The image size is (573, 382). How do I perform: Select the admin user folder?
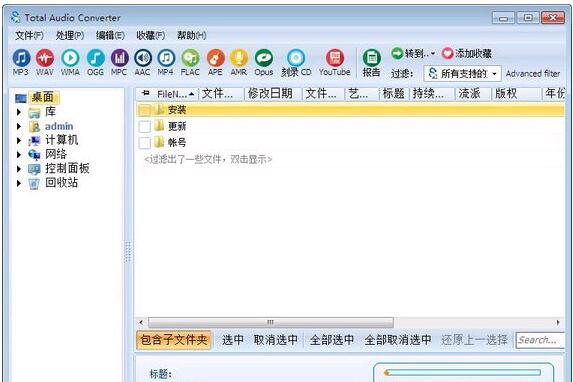[59, 126]
